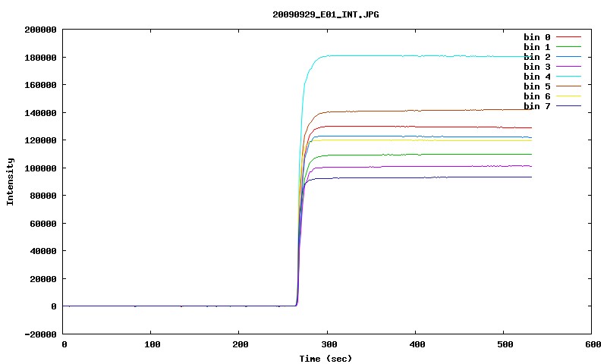
Task: Click the 180000 y-axis tick label
Action: tap(40, 58)
